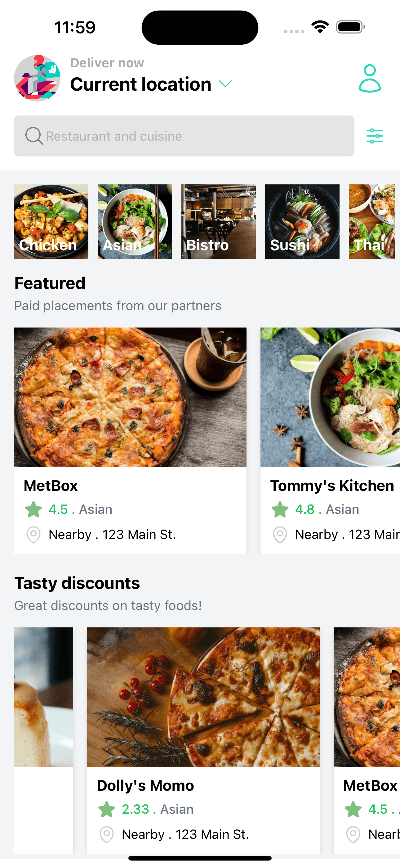400x868 pixels.
Task: Choose the Bistro category tile
Action: click(x=218, y=221)
